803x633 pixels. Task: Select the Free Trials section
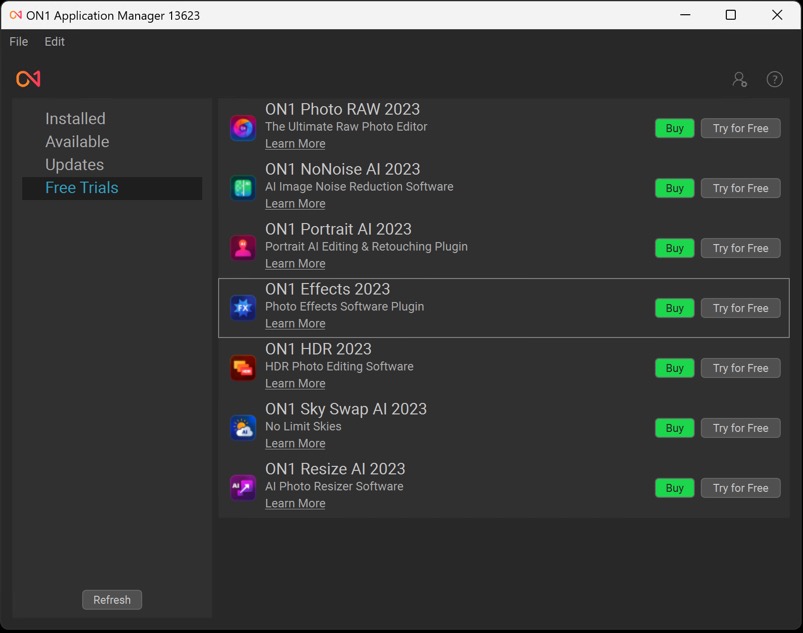click(x=112, y=188)
